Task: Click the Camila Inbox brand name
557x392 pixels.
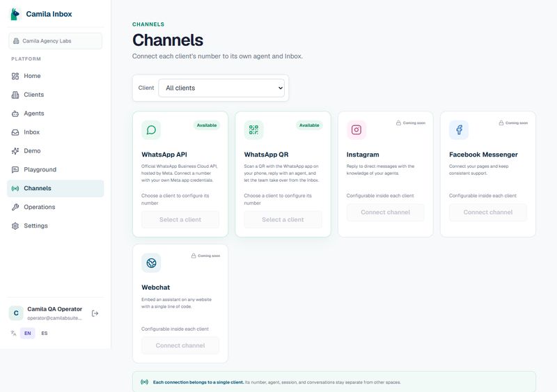Action: point(49,14)
